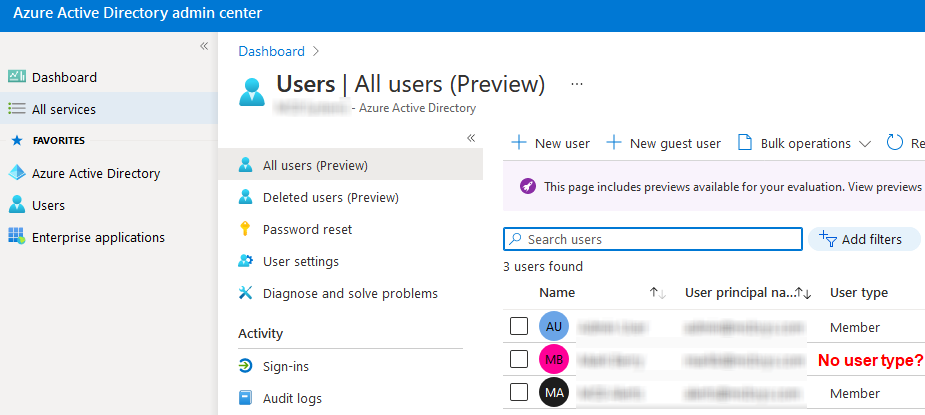Click Member type in MA row
Viewport: 925px width, 415px height.
coord(855,393)
